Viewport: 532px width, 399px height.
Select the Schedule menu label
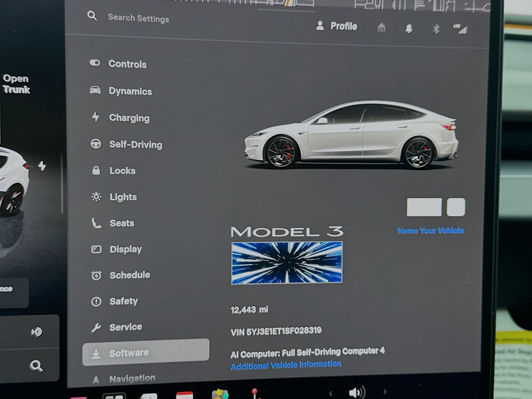[x=130, y=275]
